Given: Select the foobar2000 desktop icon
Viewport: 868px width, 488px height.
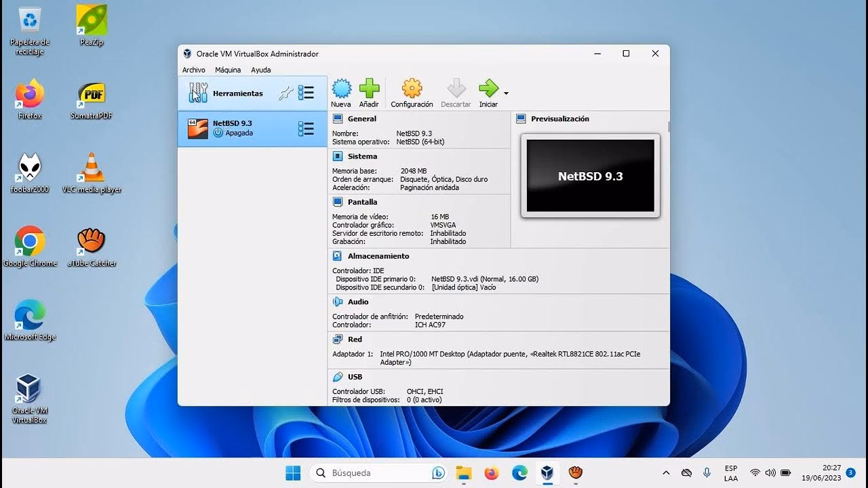Looking at the screenshot, I should pyautogui.click(x=30, y=174).
